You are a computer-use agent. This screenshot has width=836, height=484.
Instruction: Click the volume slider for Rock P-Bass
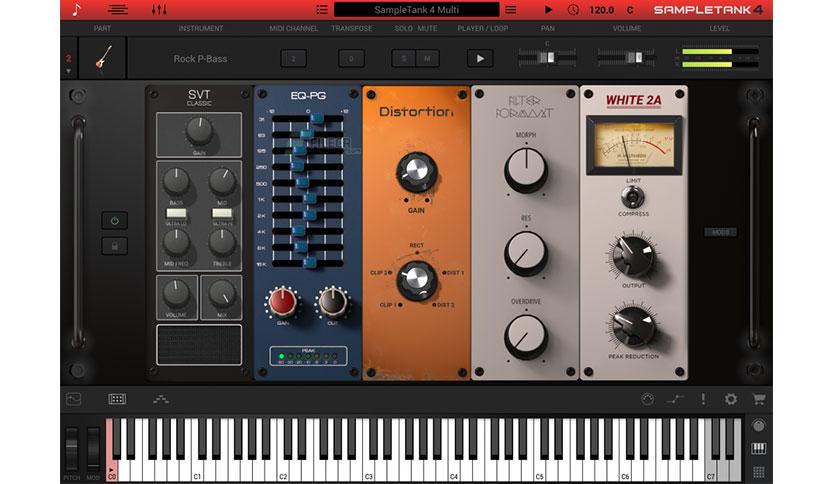[x=626, y=58]
